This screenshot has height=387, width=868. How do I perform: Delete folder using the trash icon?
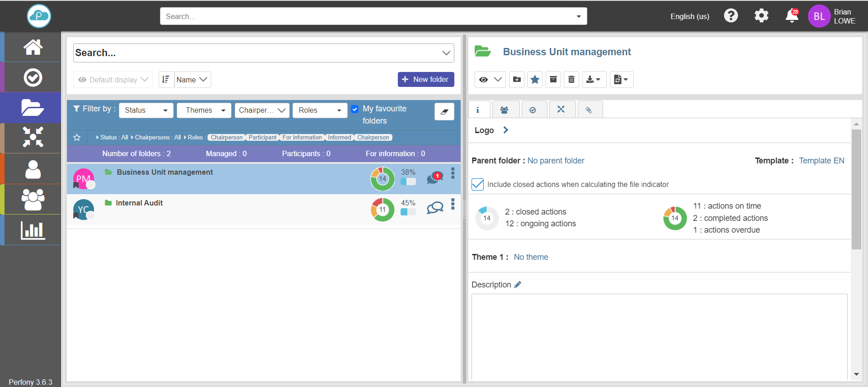pyautogui.click(x=571, y=80)
